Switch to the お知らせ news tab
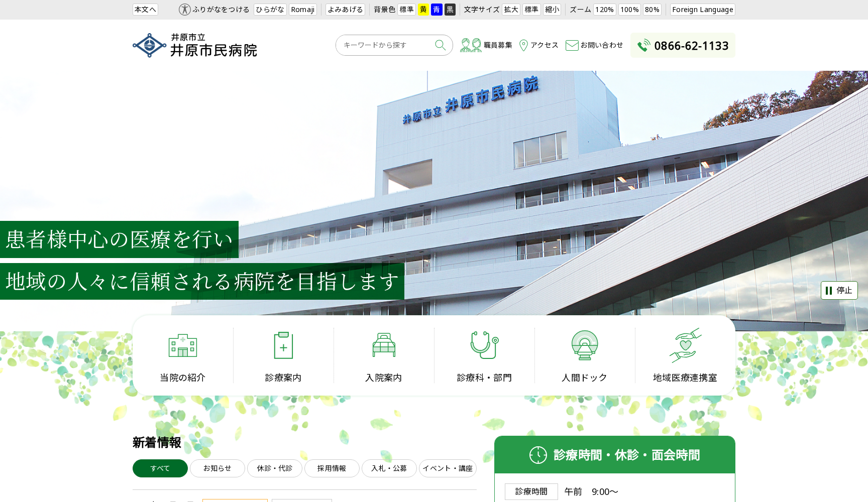The width and height of the screenshot is (868, 502). (x=217, y=468)
